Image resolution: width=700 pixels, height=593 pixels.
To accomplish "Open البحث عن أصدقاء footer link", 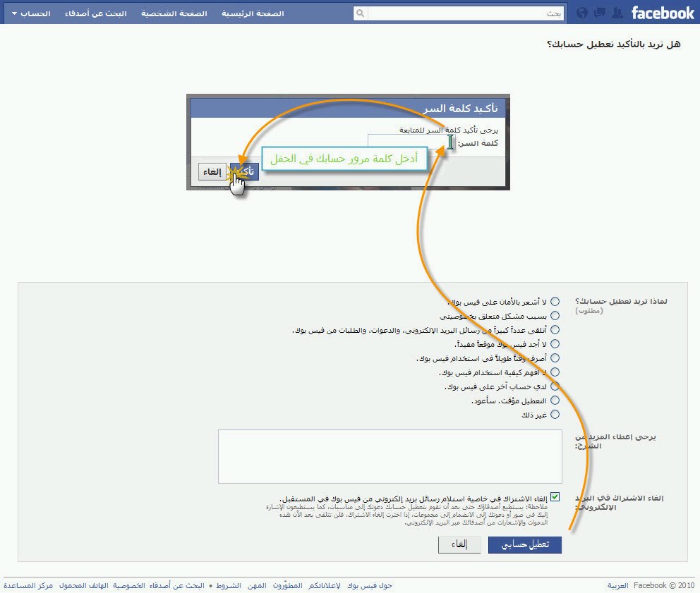I will tap(177, 585).
